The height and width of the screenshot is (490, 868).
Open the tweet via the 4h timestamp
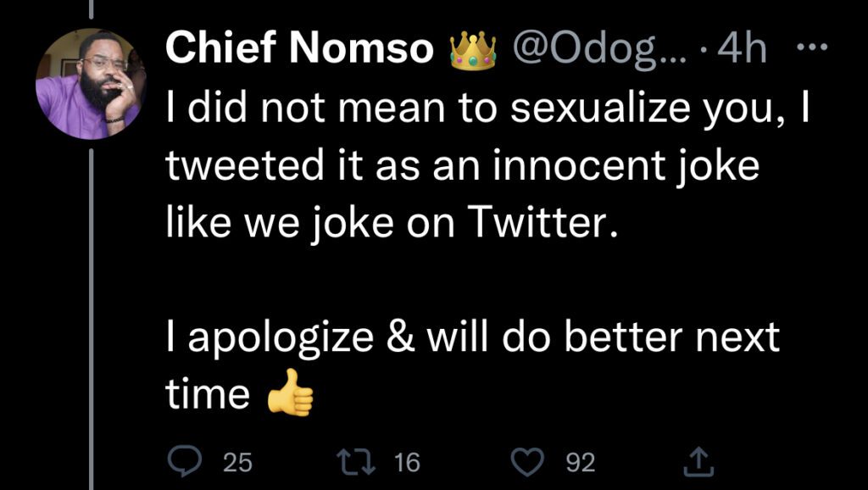tap(741, 49)
